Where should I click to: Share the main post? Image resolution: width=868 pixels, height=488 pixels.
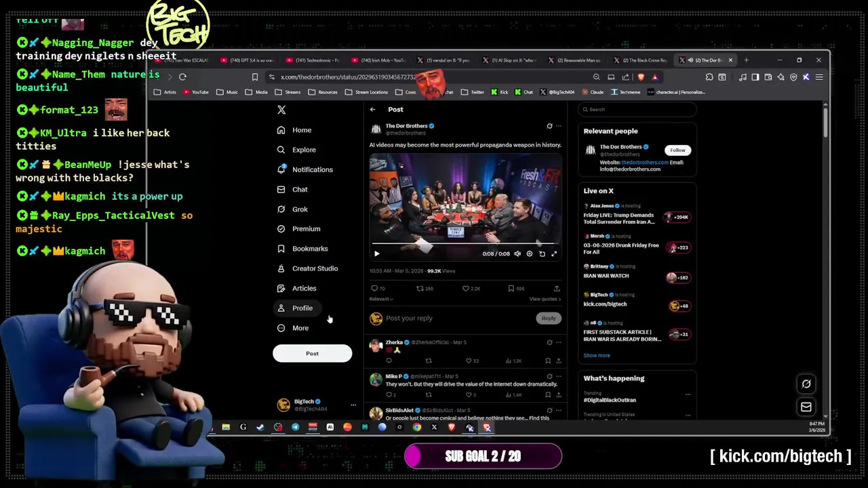(557, 289)
